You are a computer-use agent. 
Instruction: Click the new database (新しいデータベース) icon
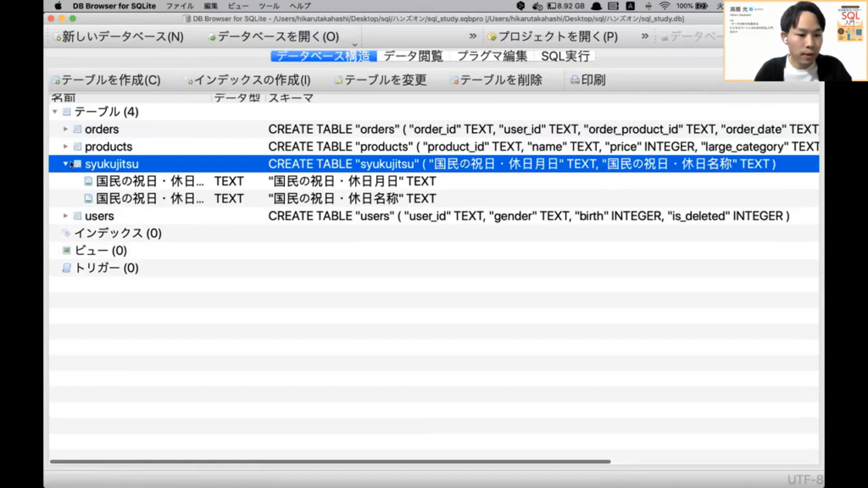[x=57, y=37]
